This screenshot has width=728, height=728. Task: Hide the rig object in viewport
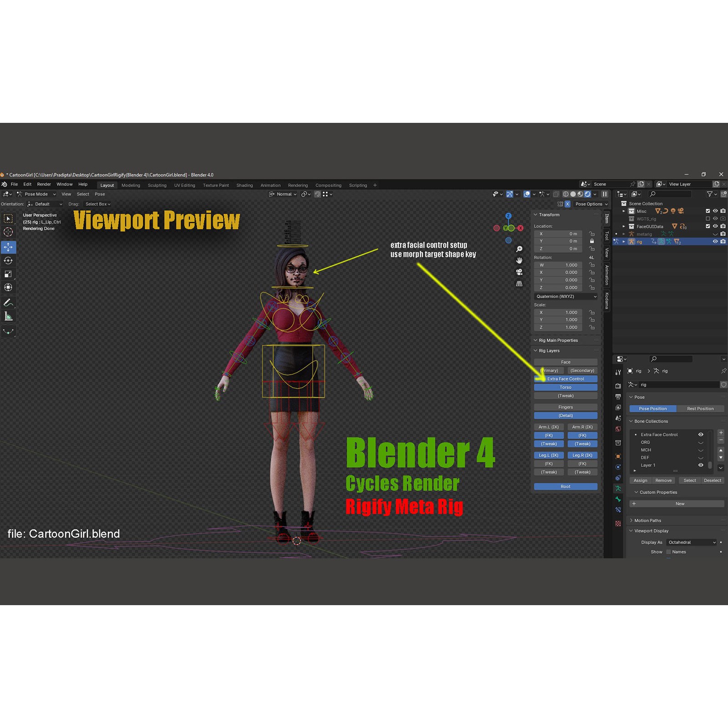coord(715,242)
